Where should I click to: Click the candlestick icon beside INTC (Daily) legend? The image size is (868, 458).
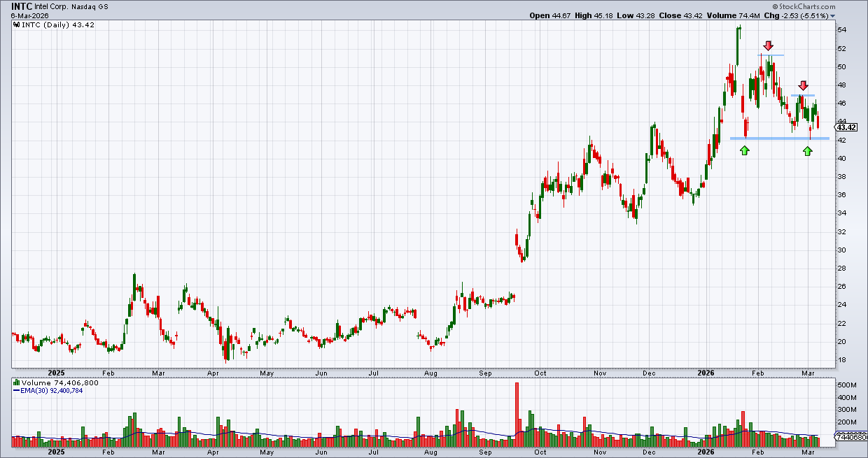pos(17,24)
